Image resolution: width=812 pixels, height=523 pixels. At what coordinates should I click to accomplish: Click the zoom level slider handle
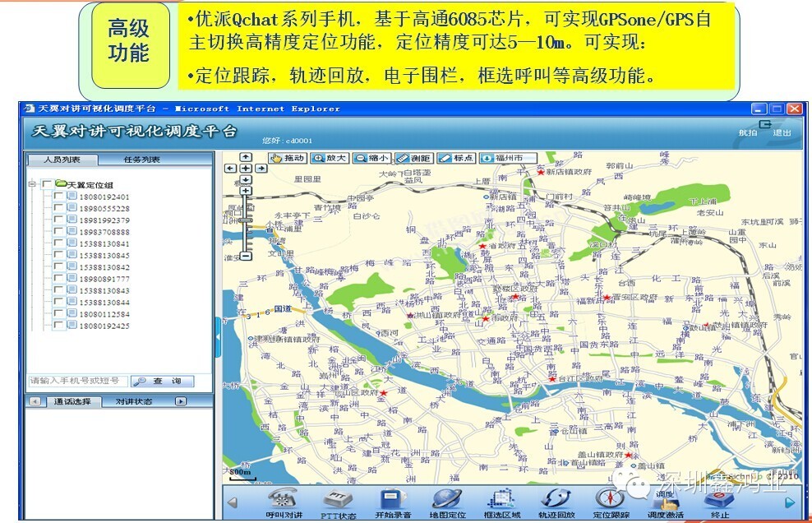point(246,221)
